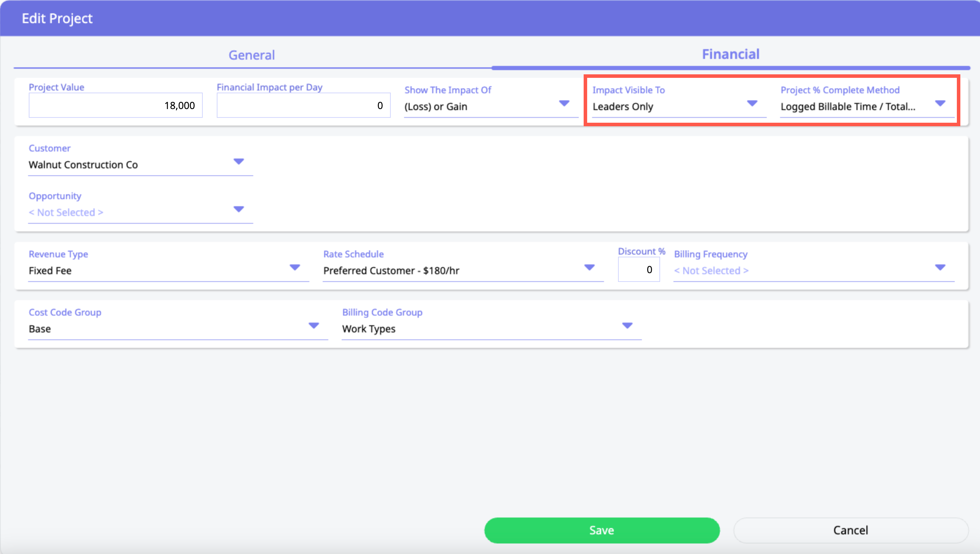
Task: Expand the Revenue Type dropdown arrow
Action: tap(295, 268)
